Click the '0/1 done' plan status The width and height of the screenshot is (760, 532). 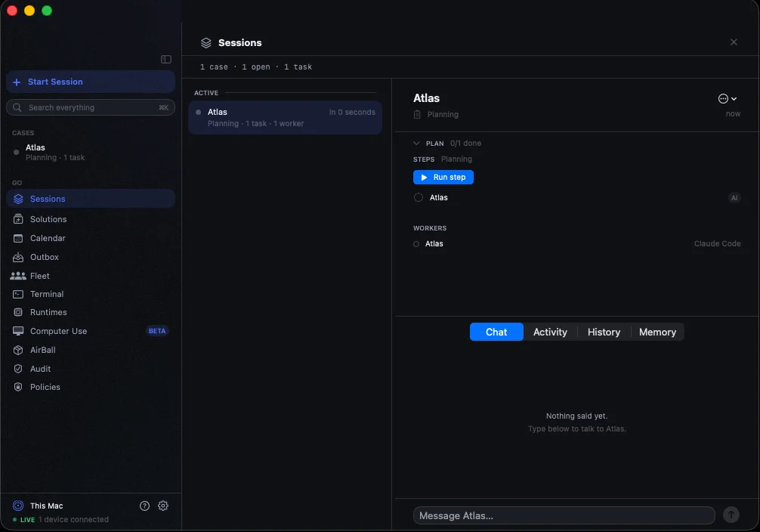pyautogui.click(x=465, y=143)
